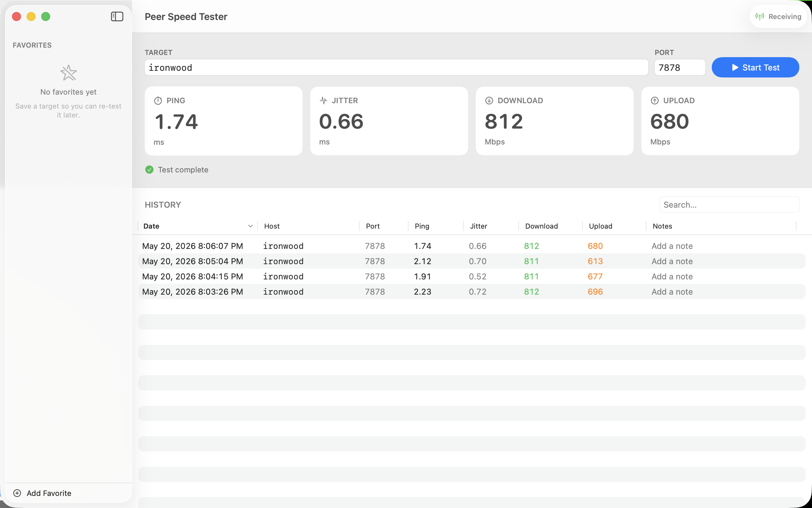Viewport: 812px width, 508px height.
Task: Click the HISTORY section heading
Action: (x=163, y=204)
